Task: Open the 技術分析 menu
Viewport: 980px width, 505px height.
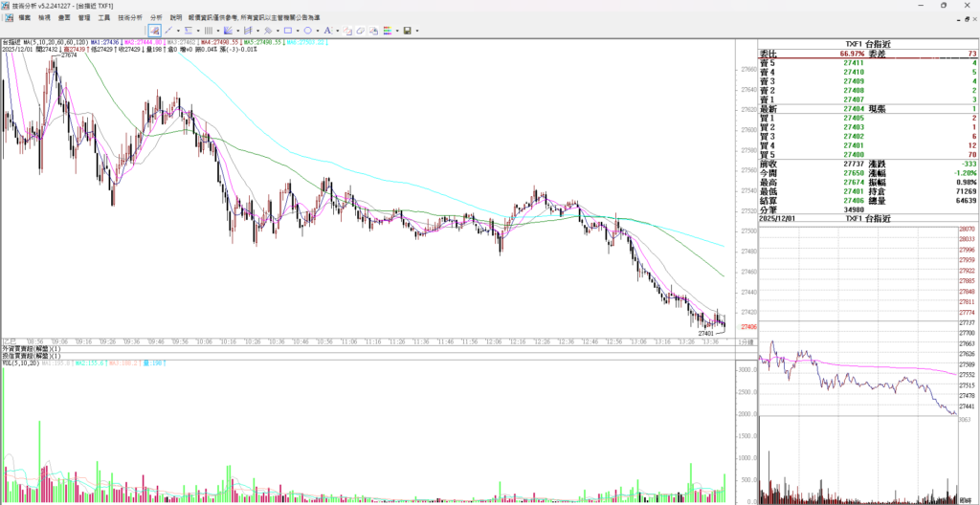Action: (128, 17)
